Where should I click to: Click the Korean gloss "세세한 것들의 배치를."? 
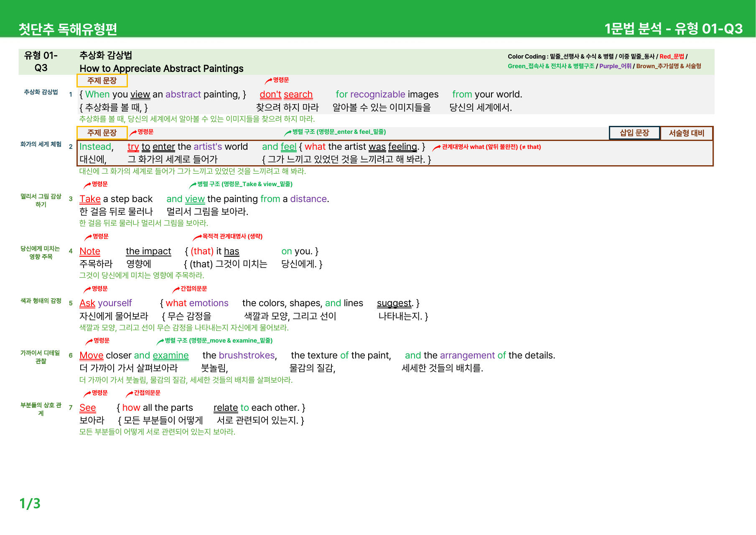click(443, 368)
